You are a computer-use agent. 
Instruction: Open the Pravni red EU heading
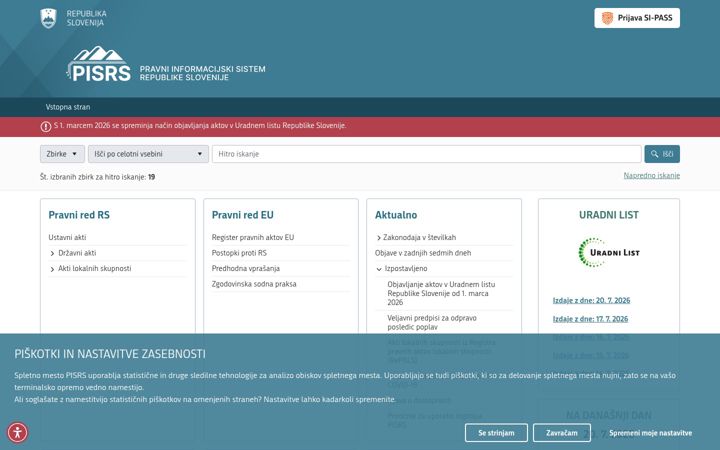242,215
